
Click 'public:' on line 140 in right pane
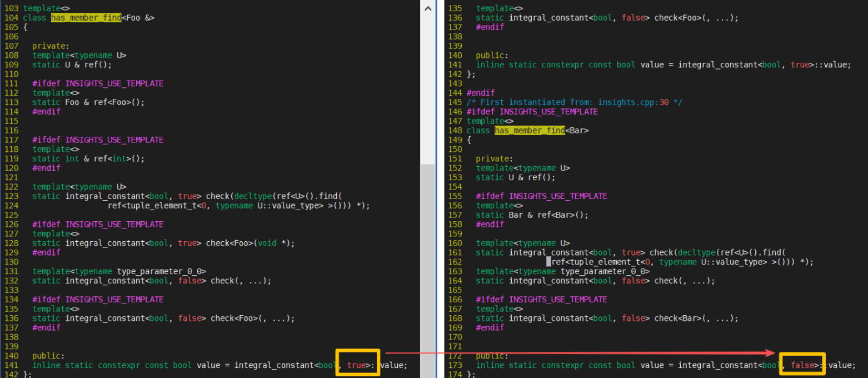[492, 56]
